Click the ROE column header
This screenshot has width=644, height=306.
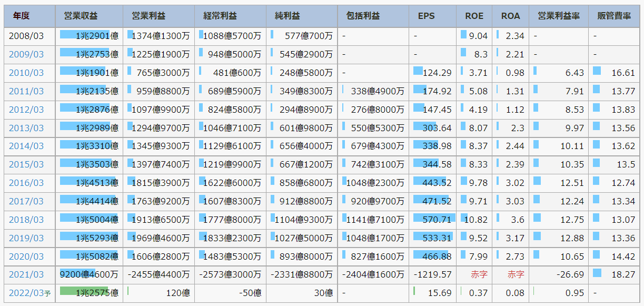click(474, 16)
